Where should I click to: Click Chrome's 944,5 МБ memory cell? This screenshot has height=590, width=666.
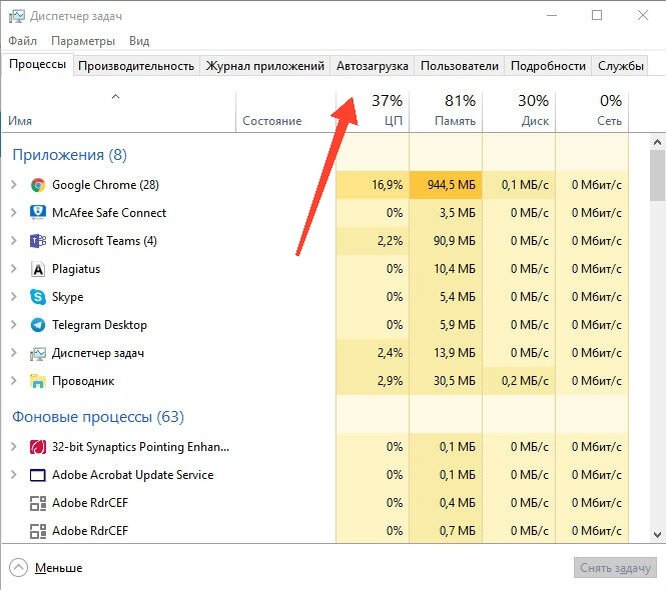coord(446,185)
